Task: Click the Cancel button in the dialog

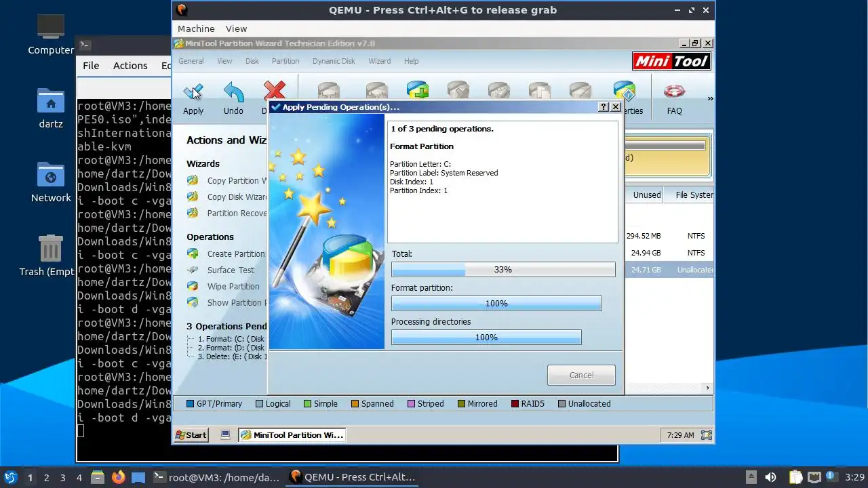Action: pyautogui.click(x=581, y=375)
